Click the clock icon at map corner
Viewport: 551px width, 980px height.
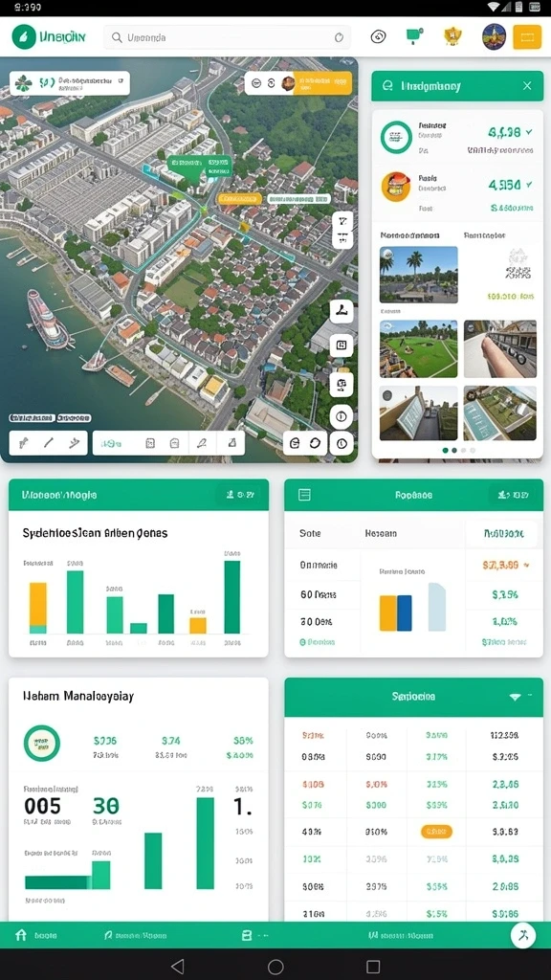tap(342, 443)
